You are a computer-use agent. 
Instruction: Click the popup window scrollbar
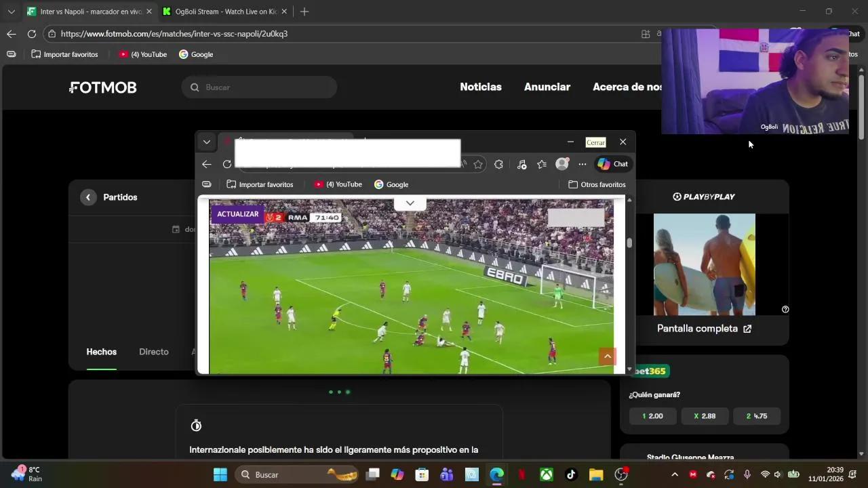pyautogui.click(x=629, y=243)
